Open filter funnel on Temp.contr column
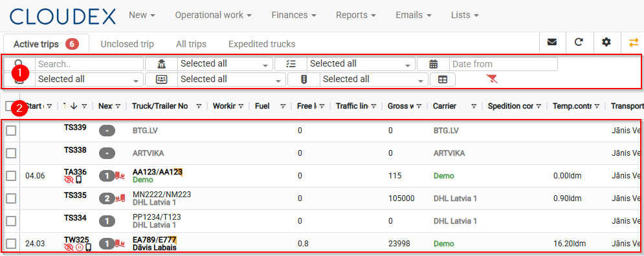644x256 pixels. tap(597, 106)
